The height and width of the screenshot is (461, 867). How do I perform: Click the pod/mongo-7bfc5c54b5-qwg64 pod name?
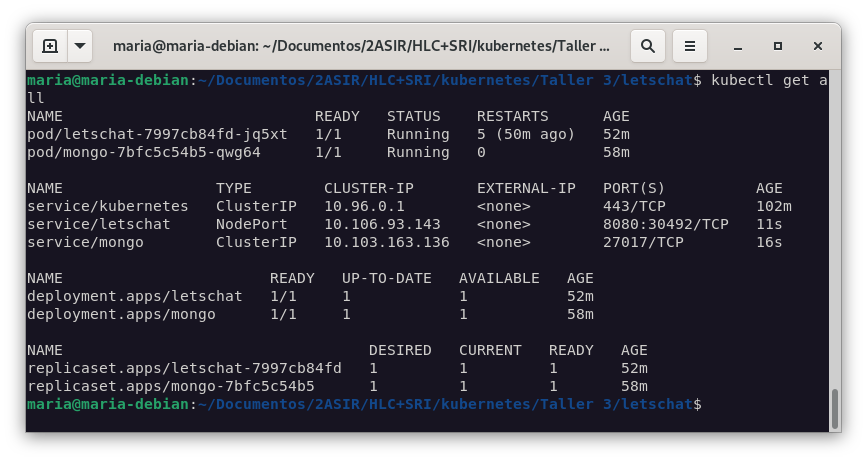click(x=144, y=152)
